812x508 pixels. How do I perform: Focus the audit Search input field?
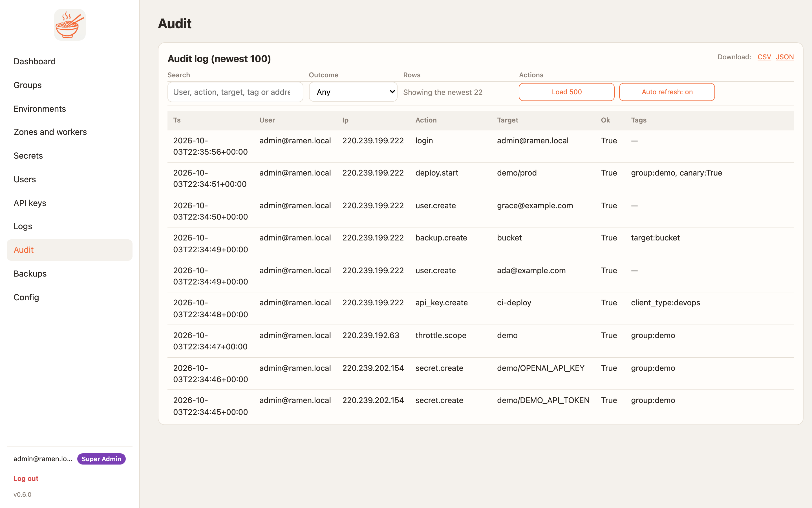pyautogui.click(x=235, y=92)
